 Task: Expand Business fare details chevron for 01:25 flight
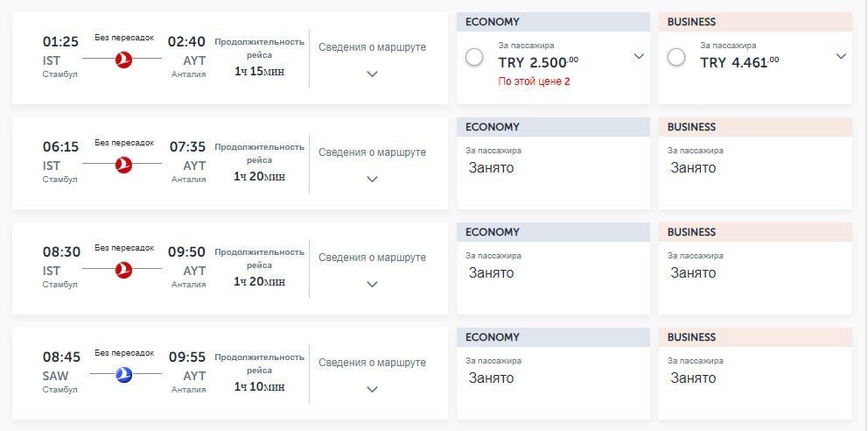click(841, 57)
